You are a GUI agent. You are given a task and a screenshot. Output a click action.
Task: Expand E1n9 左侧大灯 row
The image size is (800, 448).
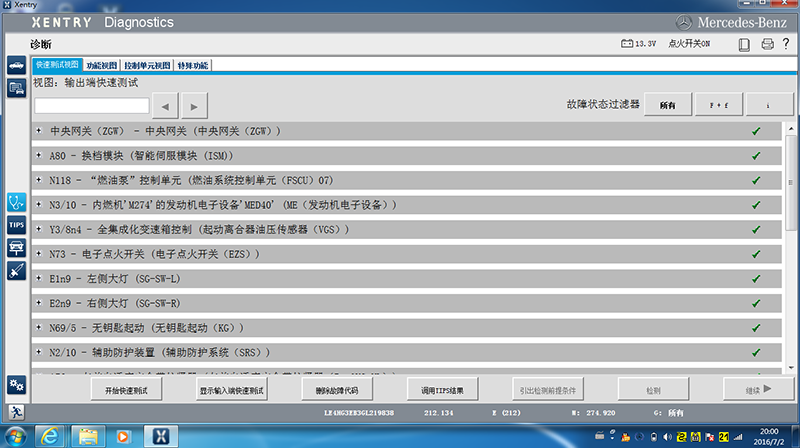click(x=39, y=279)
